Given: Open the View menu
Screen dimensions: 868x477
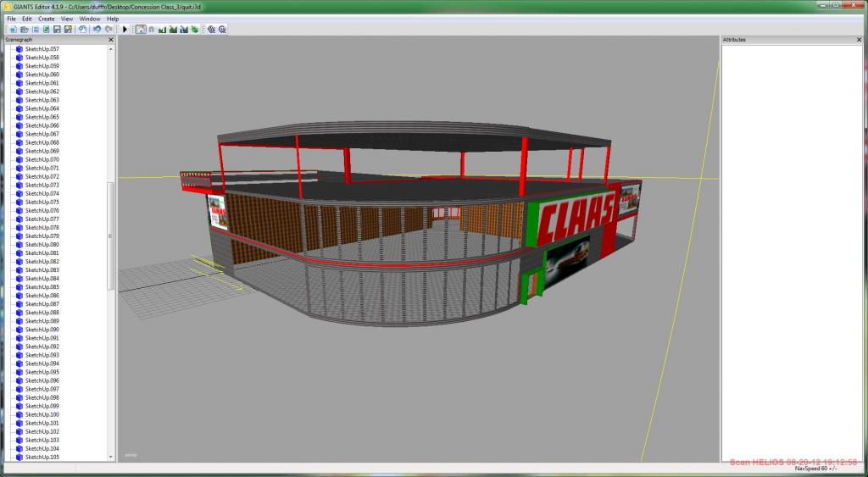Looking at the screenshot, I should [x=66, y=19].
